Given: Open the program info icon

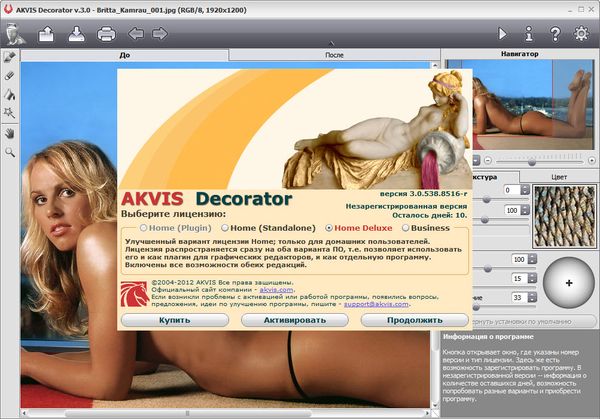Looking at the screenshot, I should point(530,33).
